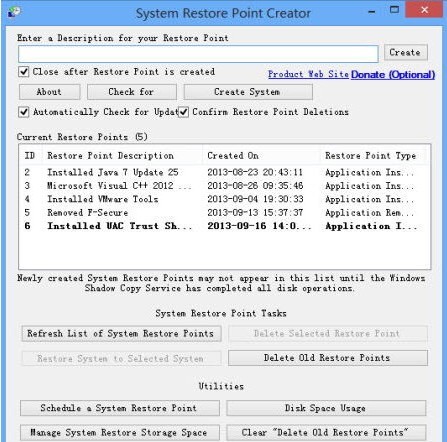
Task: Close the System Restore Point Creator window
Action: tap(424, 10)
